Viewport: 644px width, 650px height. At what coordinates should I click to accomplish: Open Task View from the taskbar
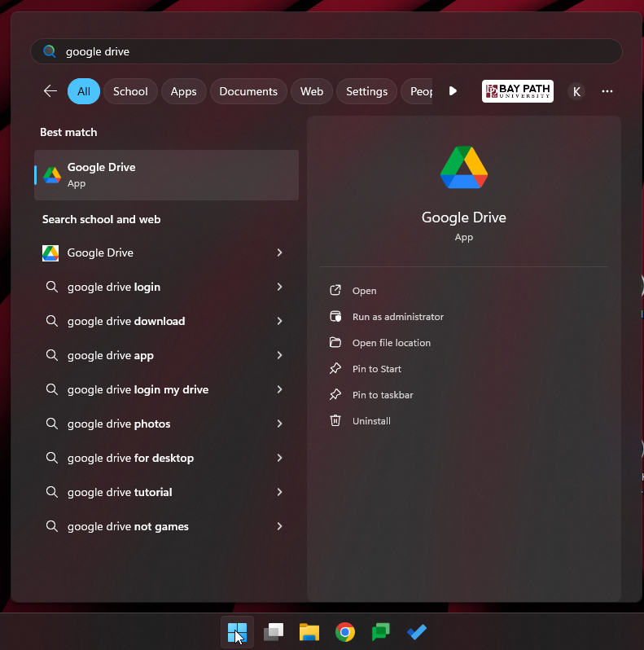(x=274, y=632)
